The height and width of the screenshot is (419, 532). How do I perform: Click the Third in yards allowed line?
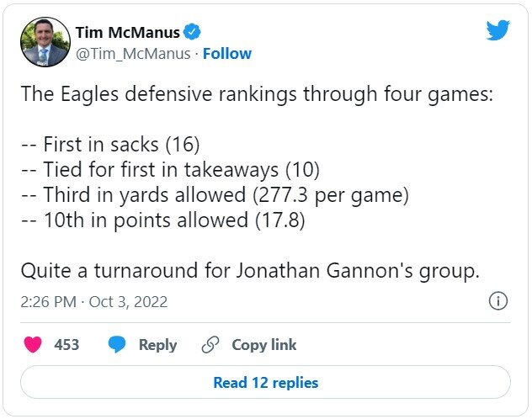(214, 195)
